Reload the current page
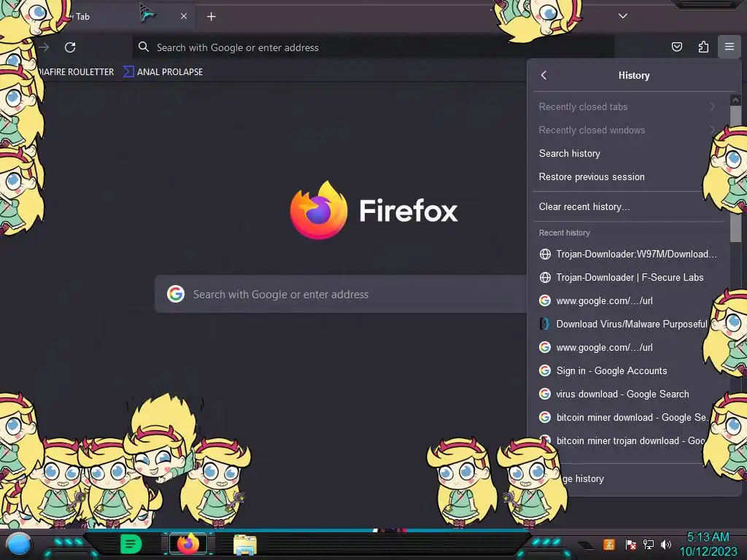Screen dimensions: 747x560 pos(70,47)
